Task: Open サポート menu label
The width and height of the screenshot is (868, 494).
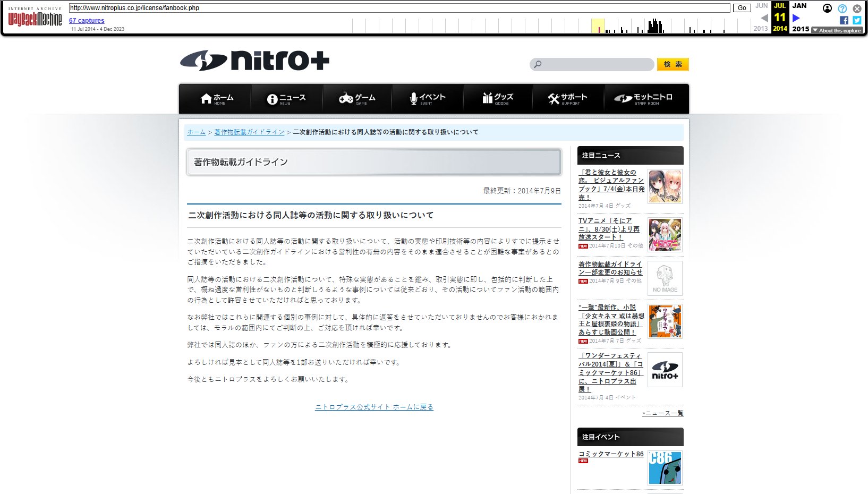Action: coord(574,97)
